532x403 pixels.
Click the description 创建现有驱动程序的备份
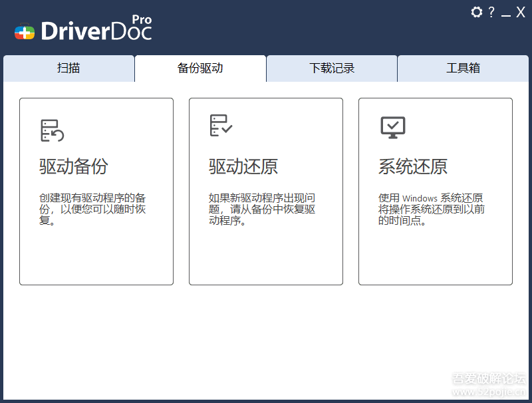click(92, 209)
